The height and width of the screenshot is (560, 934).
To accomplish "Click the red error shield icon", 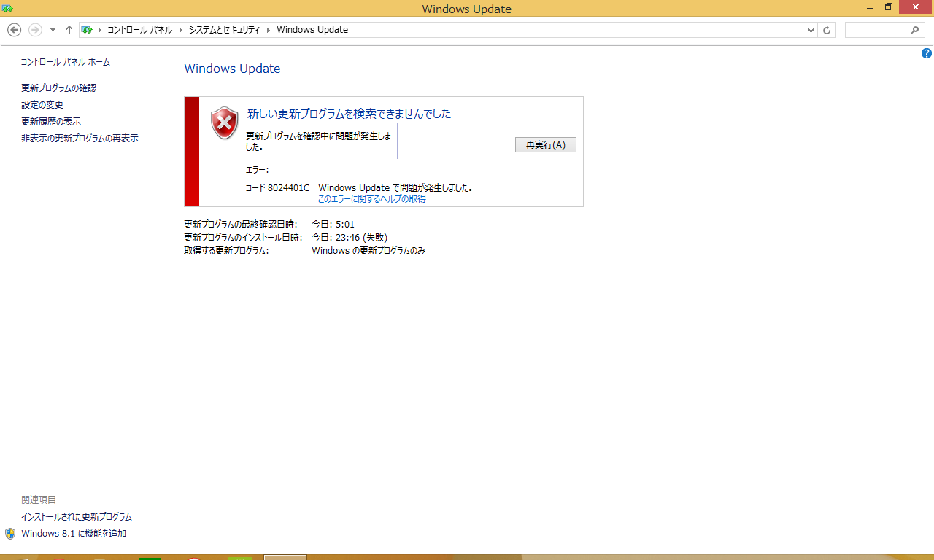I will pyautogui.click(x=225, y=123).
